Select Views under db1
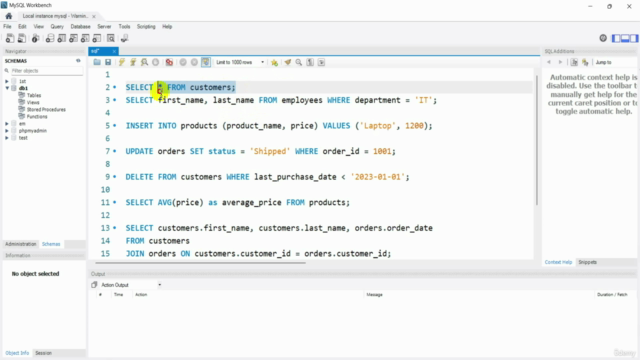The height and width of the screenshot is (360, 640). pyautogui.click(x=33, y=102)
